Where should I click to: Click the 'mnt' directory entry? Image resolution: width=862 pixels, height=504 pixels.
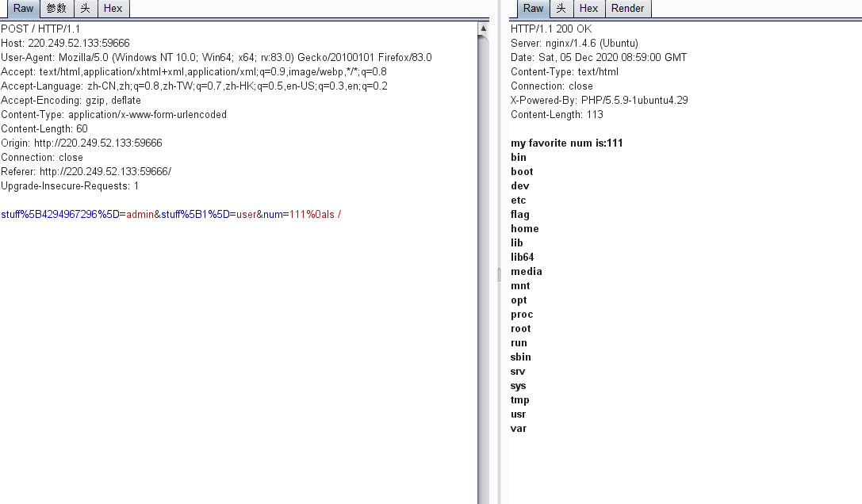tap(520, 286)
